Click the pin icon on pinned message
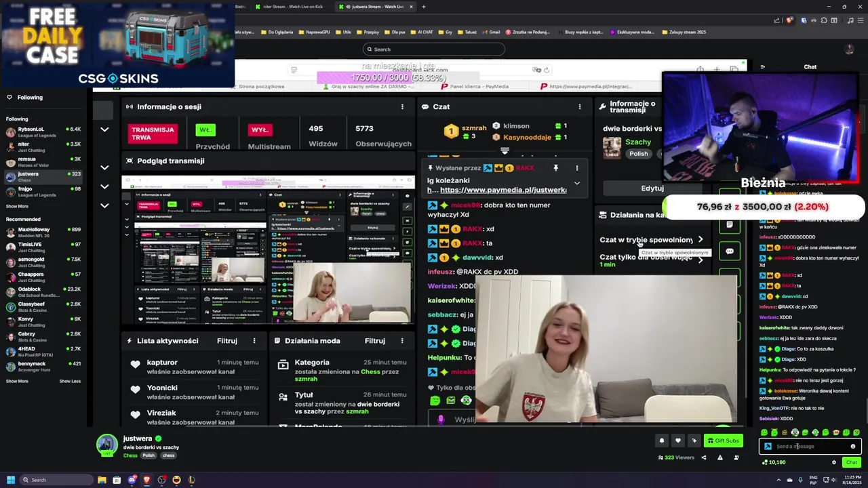This screenshot has width=868, height=488. pos(555,168)
